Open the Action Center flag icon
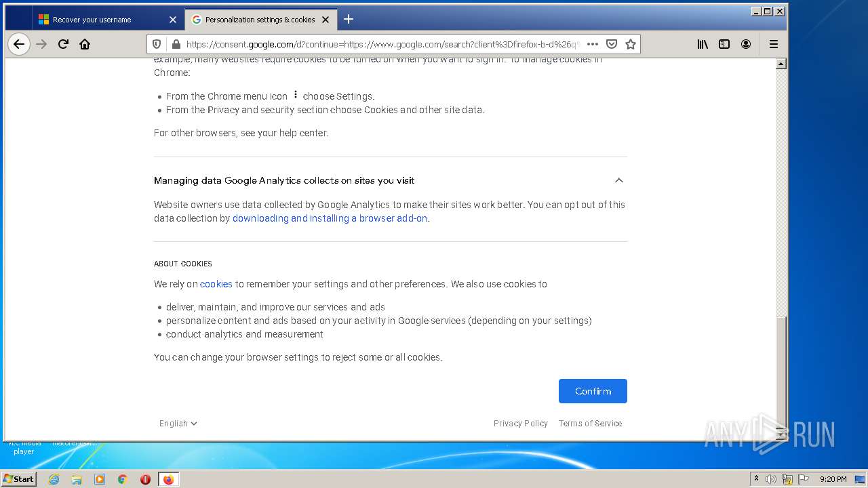 (x=804, y=479)
